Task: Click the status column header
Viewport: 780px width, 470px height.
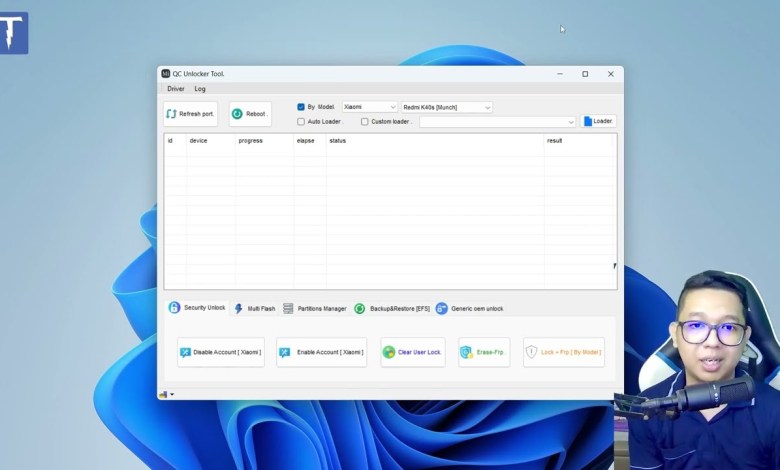Action: pos(337,141)
